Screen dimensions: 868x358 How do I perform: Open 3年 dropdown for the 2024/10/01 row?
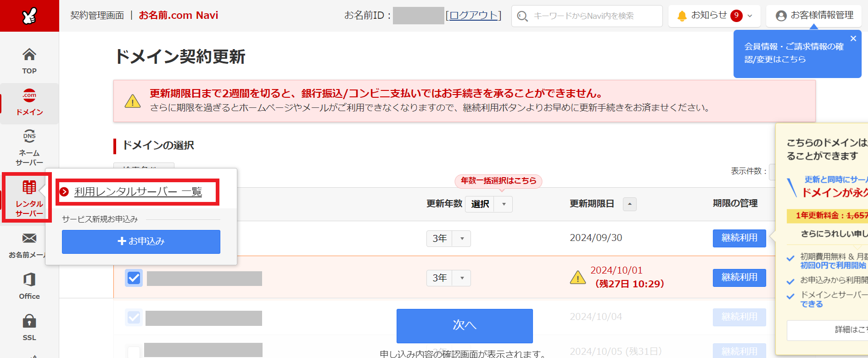448,278
